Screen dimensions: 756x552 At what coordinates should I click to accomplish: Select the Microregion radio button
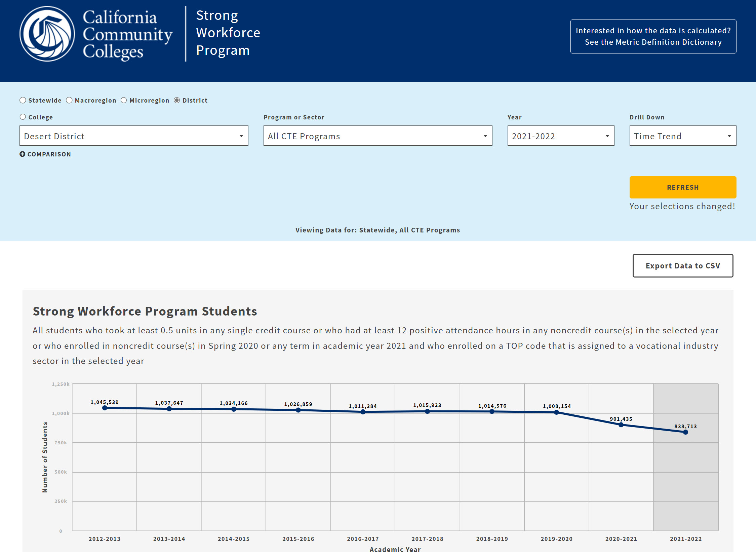(124, 100)
